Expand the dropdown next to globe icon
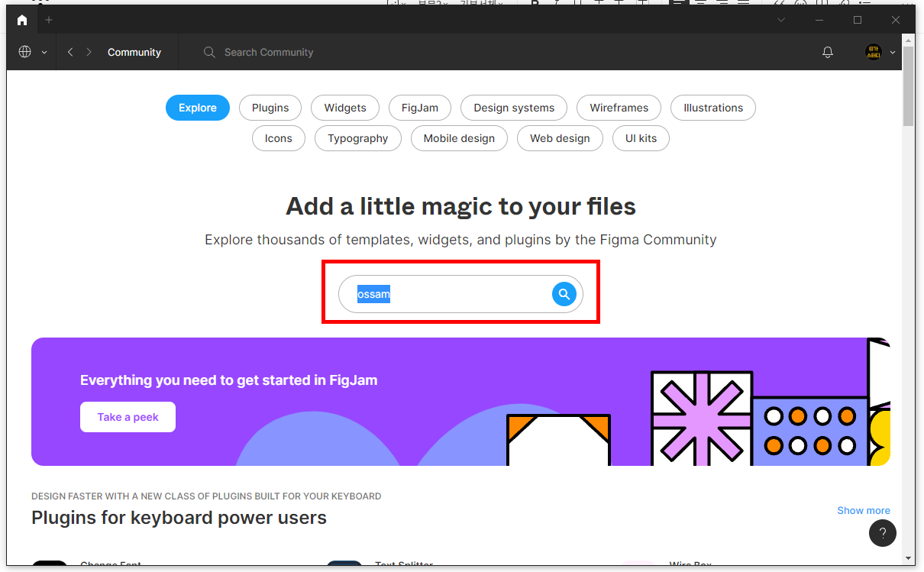Viewport: 924px width, 572px height. point(44,53)
